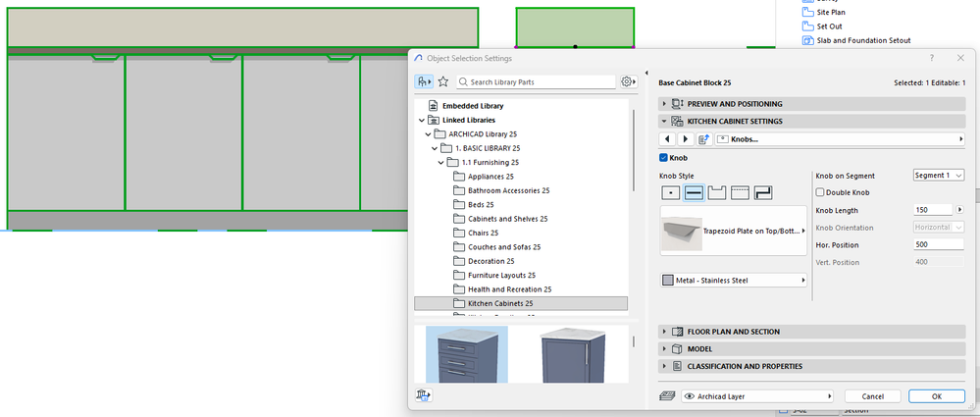Click the Knob Length arrow button
The height and width of the screenshot is (417, 980).
[x=960, y=210]
